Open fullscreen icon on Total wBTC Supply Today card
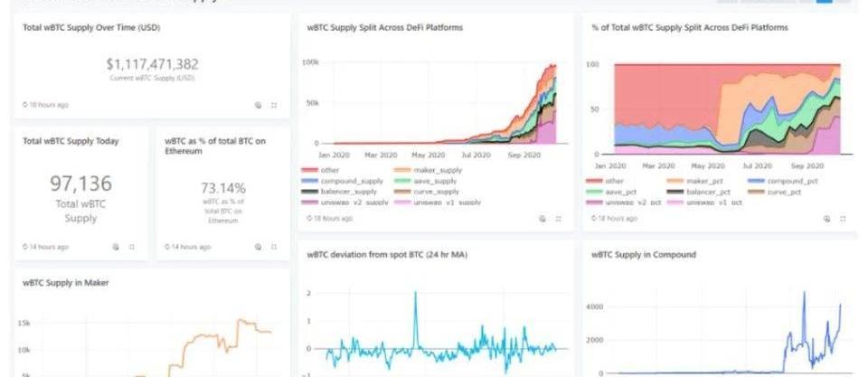This screenshot has width=868, height=377. [132, 246]
